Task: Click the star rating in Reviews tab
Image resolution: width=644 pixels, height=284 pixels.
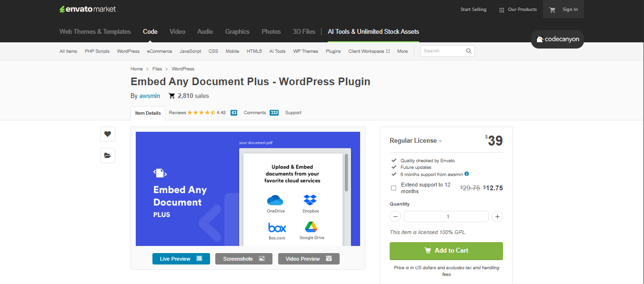Action: tap(201, 113)
